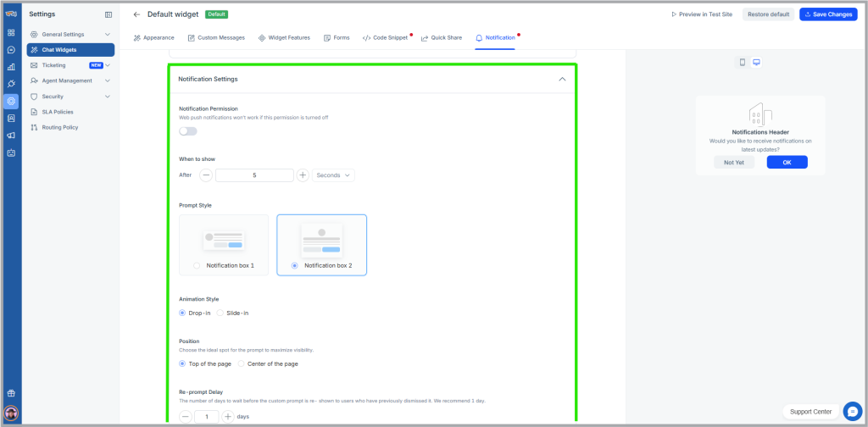Click the Save Changes button
This screenshot has height=427, width=868.
(x=827, y=14)
